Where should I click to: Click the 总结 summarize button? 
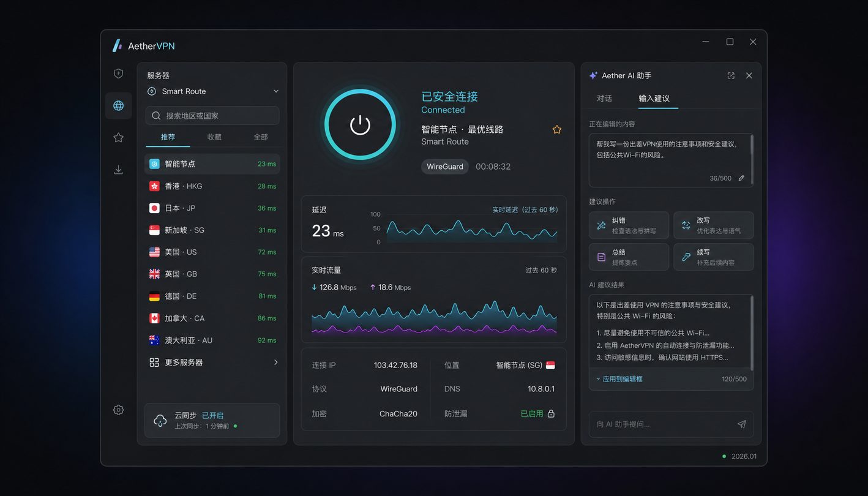point(629,257)
